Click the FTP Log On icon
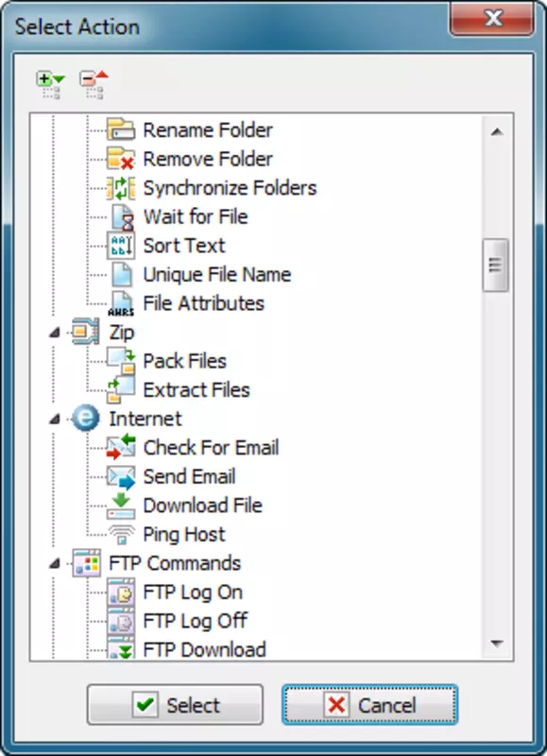The height and width of the screenshot is (756, 547). coord(121,593)
